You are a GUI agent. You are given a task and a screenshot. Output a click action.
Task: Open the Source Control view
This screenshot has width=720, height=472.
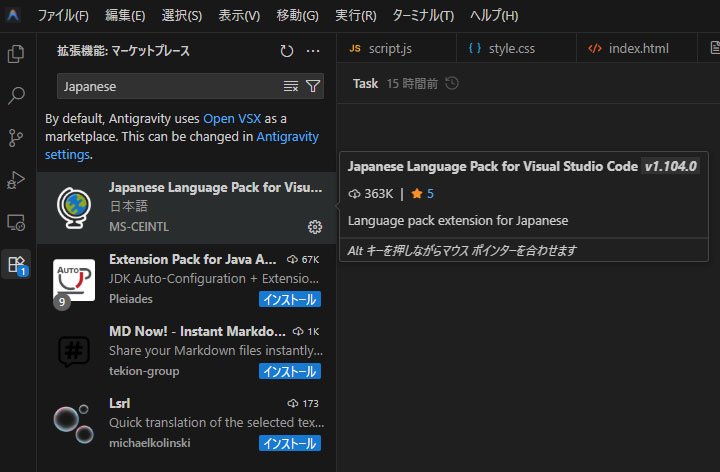pyautogui.click(x=16, y=138)
